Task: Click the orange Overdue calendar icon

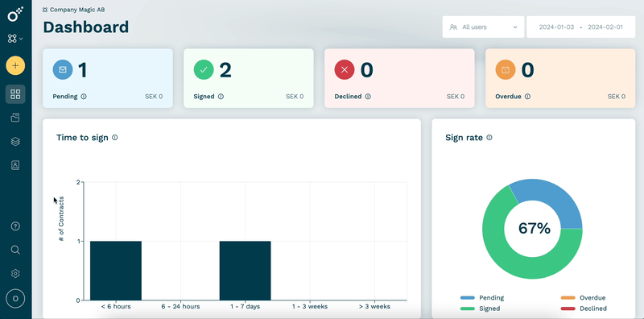Action: (x=506, y=70)
